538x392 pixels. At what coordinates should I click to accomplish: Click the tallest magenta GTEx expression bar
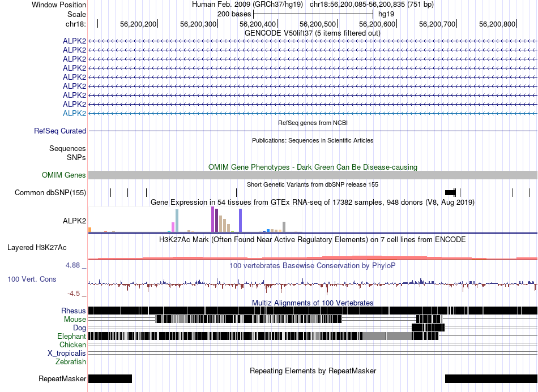click(213, 219)
